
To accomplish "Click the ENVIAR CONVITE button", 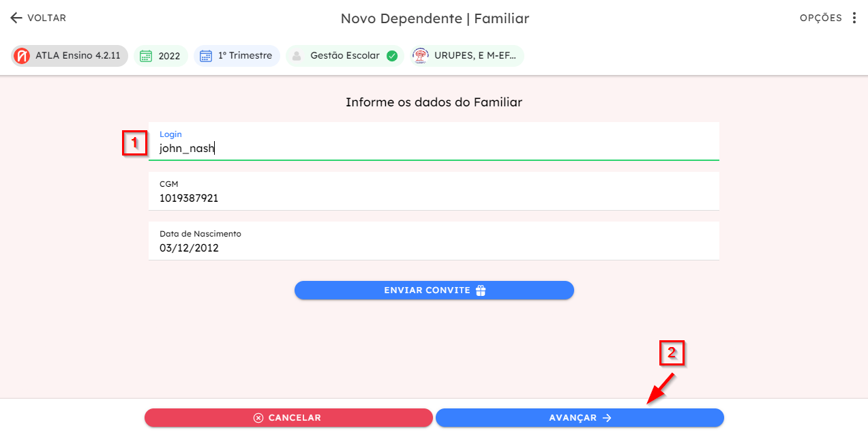I will point(434,290).
